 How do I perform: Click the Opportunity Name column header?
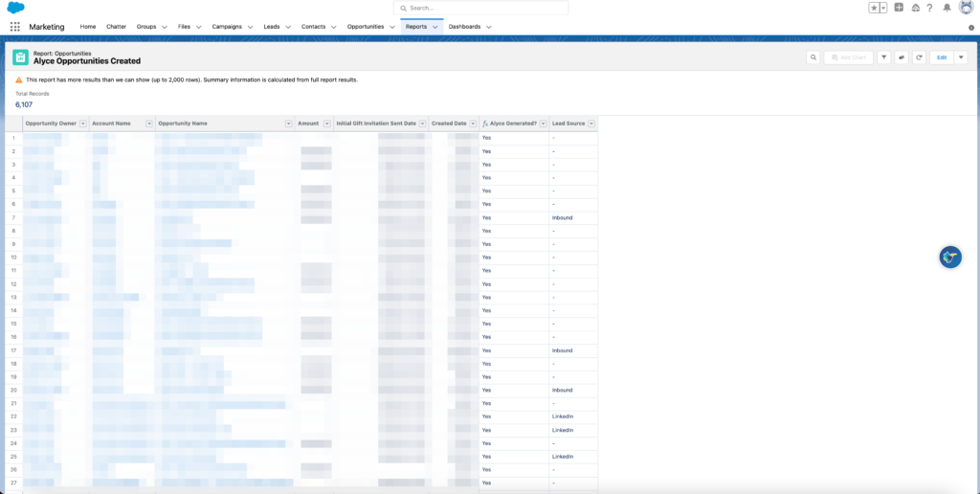[183, 123]
